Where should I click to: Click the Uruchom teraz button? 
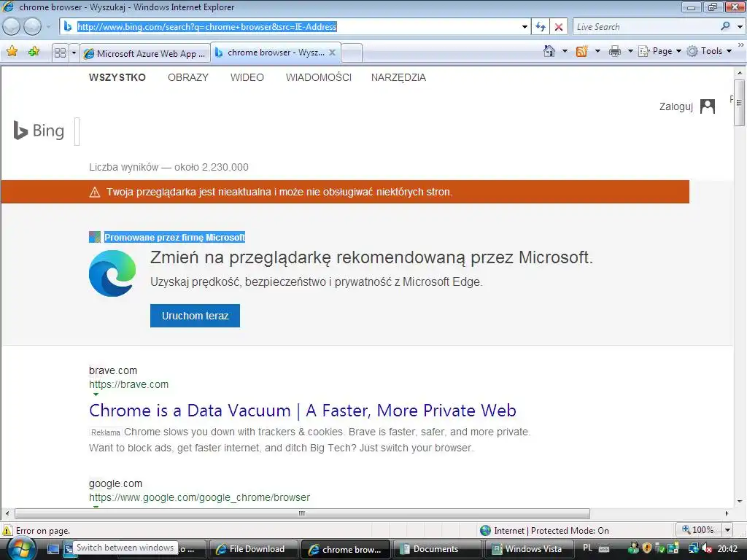(x=195, y=316)
